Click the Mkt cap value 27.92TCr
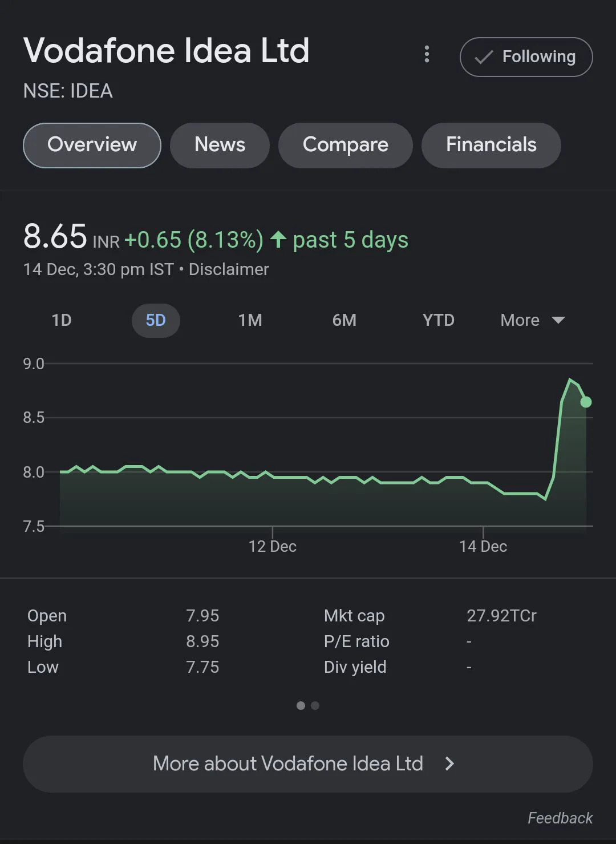The image size is (616, 844). 501,616
